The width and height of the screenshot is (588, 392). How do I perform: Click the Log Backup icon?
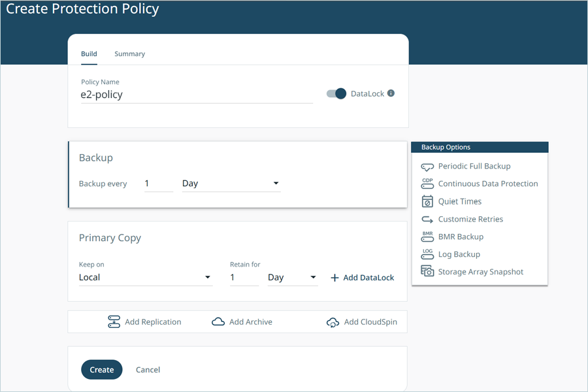point(427,254)
